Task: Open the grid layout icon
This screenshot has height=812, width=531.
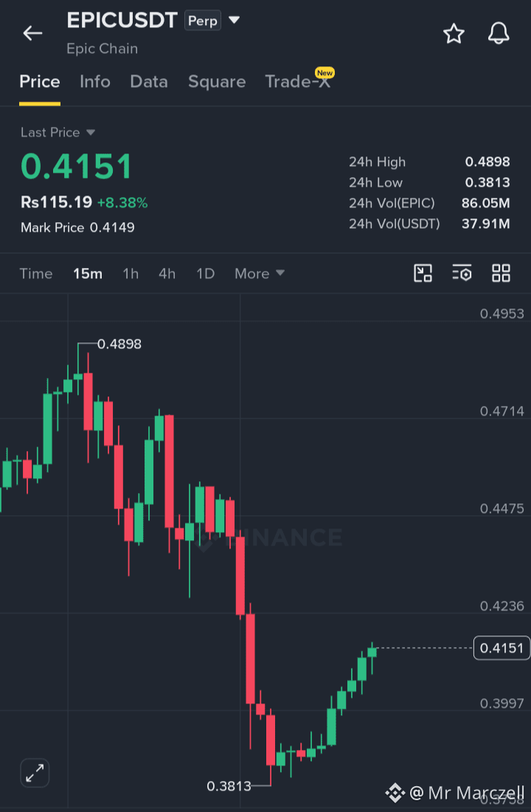Action: click(x=501, y=273)
